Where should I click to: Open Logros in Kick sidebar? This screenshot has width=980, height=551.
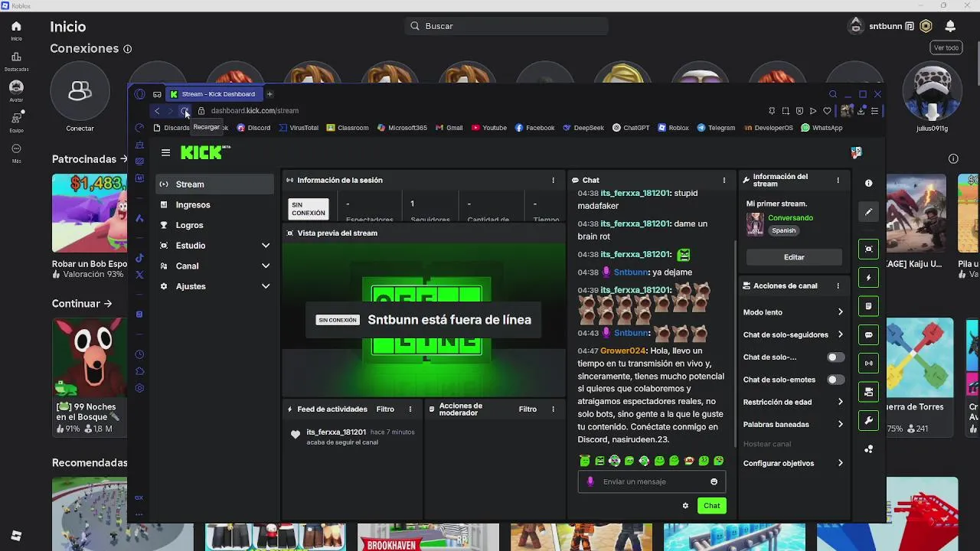pos(214,225)
